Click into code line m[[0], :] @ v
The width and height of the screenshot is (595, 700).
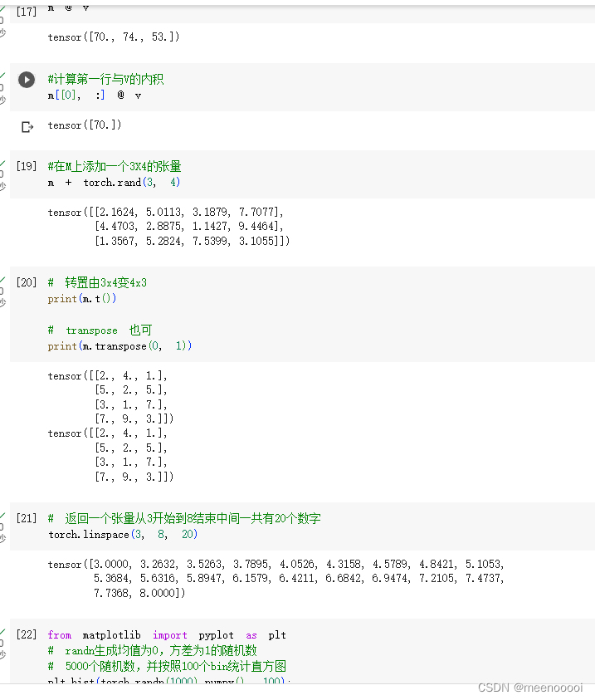(95, 95)
